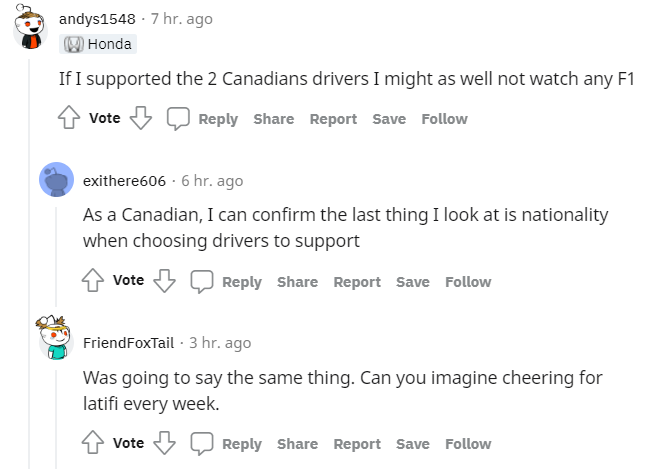Downvote andys1548's comment
Screen dimensions: 658x469
point(141,119)
